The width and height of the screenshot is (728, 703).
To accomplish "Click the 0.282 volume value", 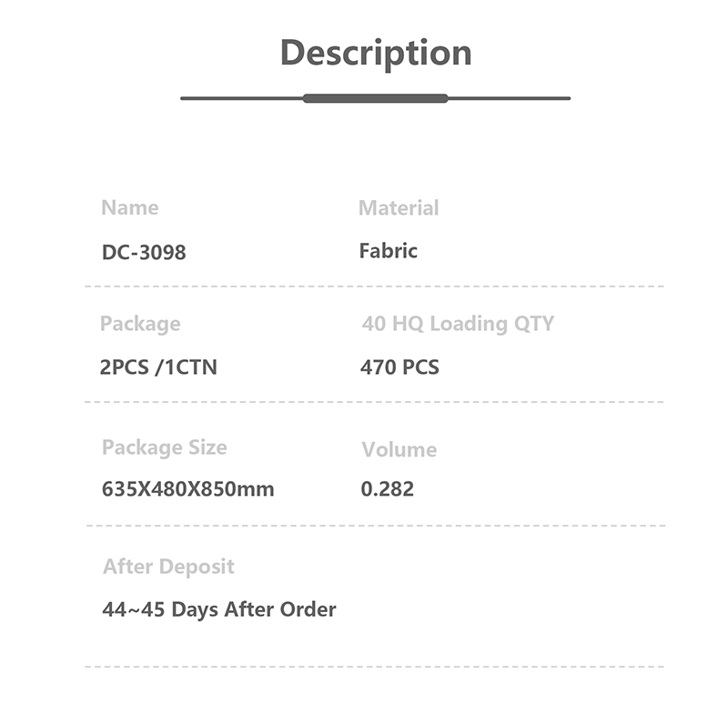I will tap(388, 489).
